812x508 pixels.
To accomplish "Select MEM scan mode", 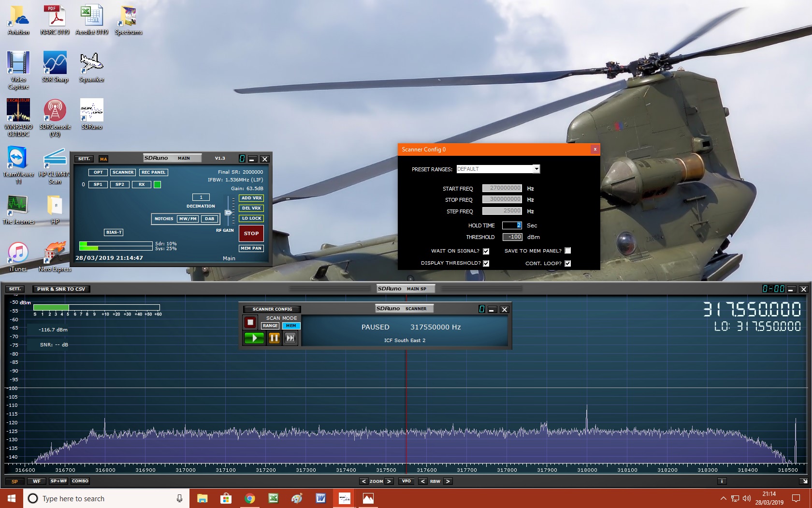I will [x=291, y=326].
